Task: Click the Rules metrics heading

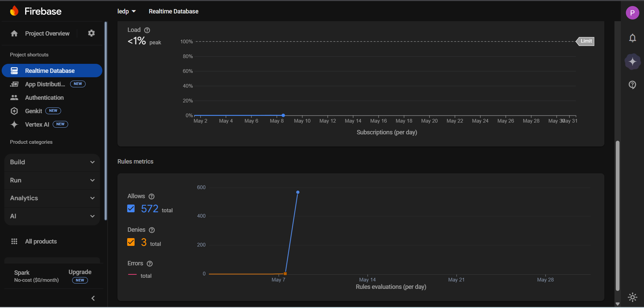Action: pos(135,162)
